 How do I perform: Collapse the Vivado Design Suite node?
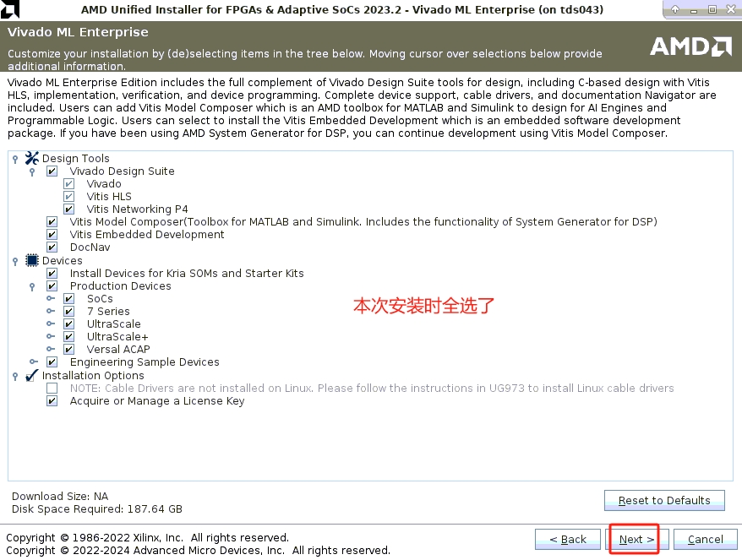tap(32, 171)
